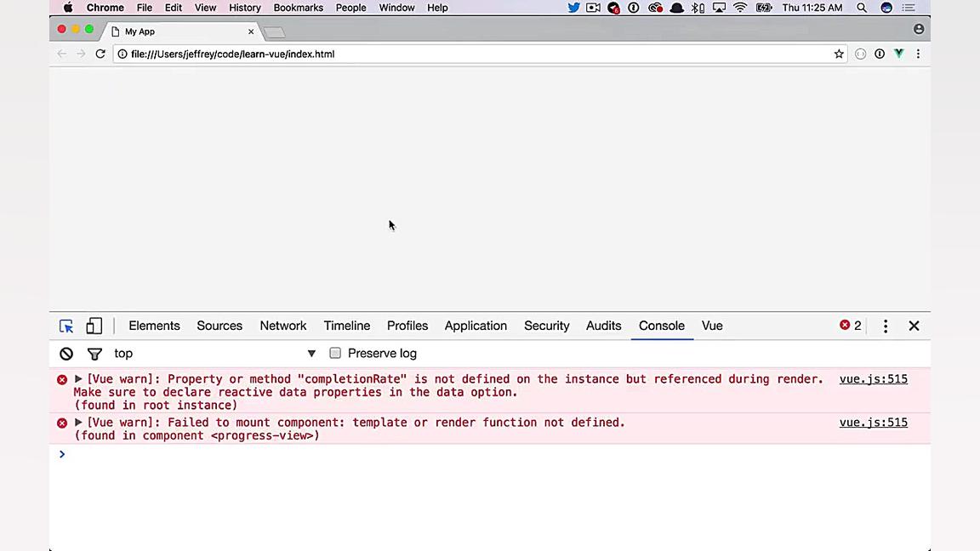Click the page info icon in address bar
Viewport: 980px width, 551px height.
coord(122,54)
